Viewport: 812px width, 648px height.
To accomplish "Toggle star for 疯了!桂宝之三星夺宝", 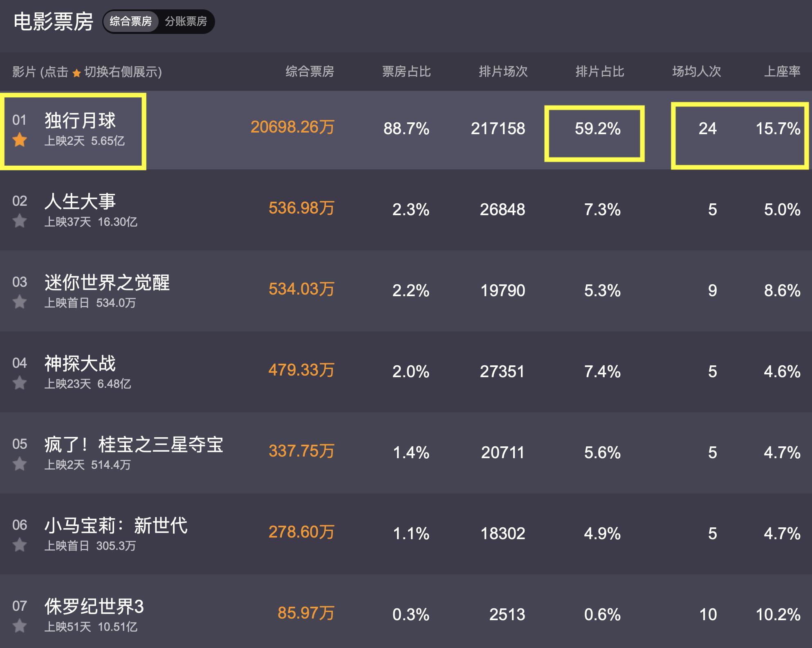I will point(20,464).
